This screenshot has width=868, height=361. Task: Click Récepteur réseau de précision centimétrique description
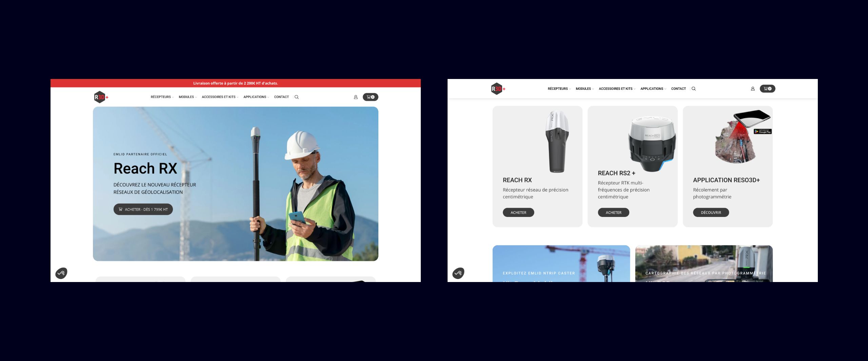(x=535, y=193)
